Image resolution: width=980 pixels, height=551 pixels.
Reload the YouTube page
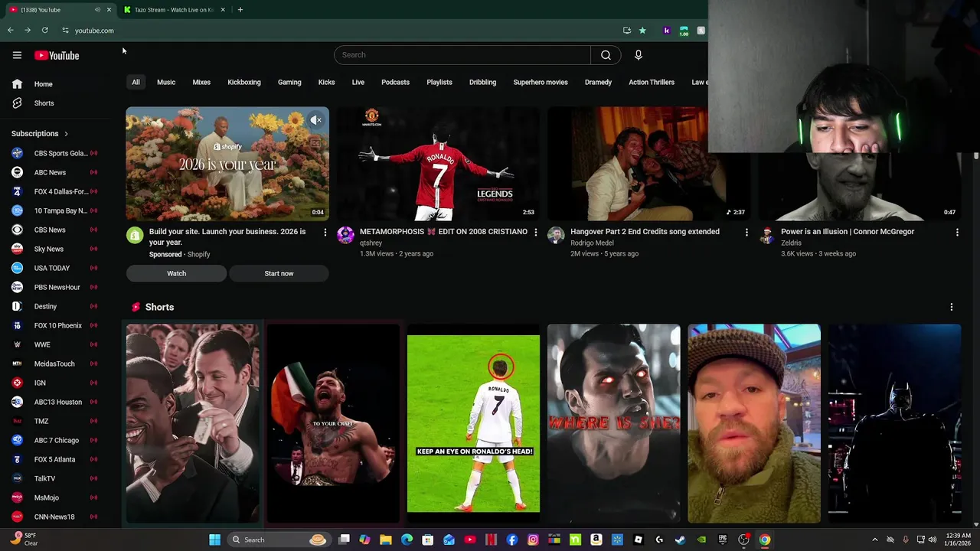[45, 31]
